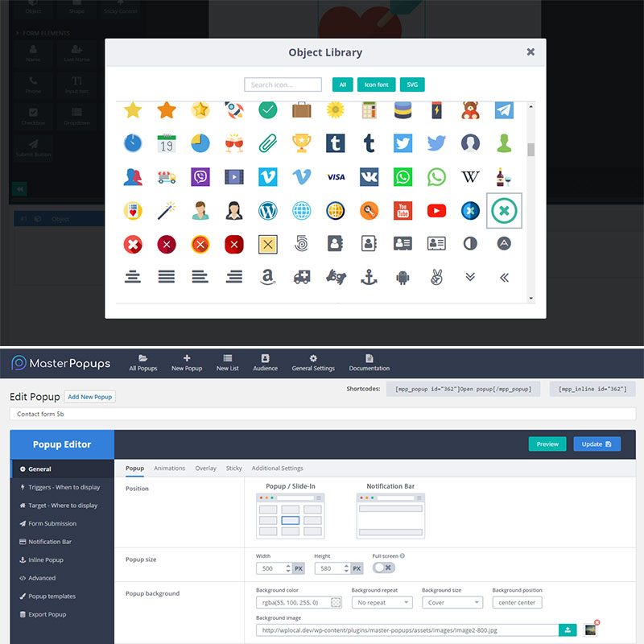The height and width of the screenshot is (644, 644).
Task: Click the Width value stepper
Action: [288, 568]
